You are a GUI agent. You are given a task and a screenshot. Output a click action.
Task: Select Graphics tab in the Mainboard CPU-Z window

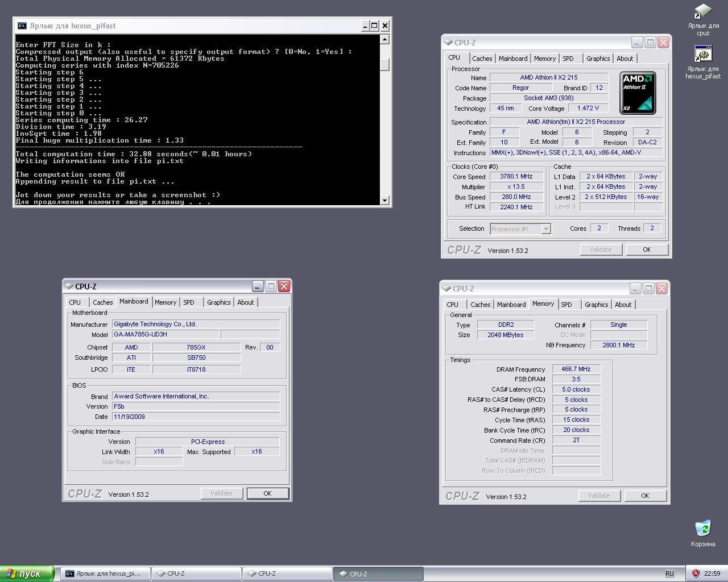click(x=218, y=302)
